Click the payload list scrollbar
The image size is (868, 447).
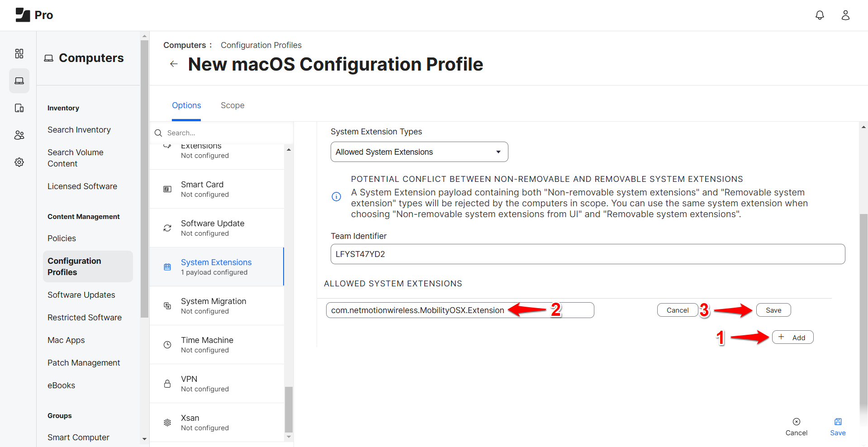[289, 407]
